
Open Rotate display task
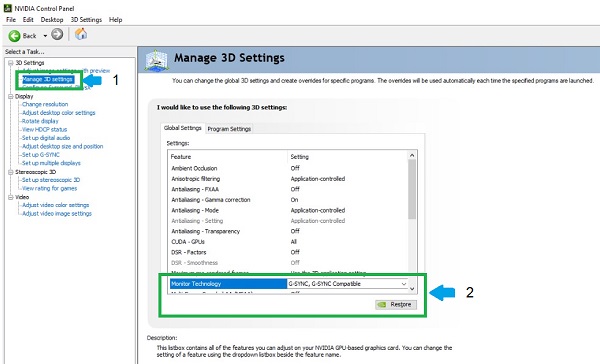point(40,121)
